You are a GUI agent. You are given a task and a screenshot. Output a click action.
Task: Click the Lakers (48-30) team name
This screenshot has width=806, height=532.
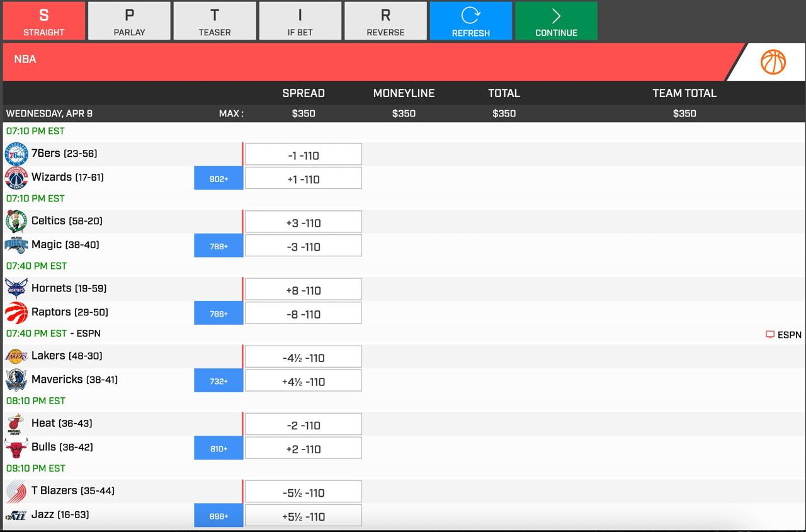click(x=67, y=355)
